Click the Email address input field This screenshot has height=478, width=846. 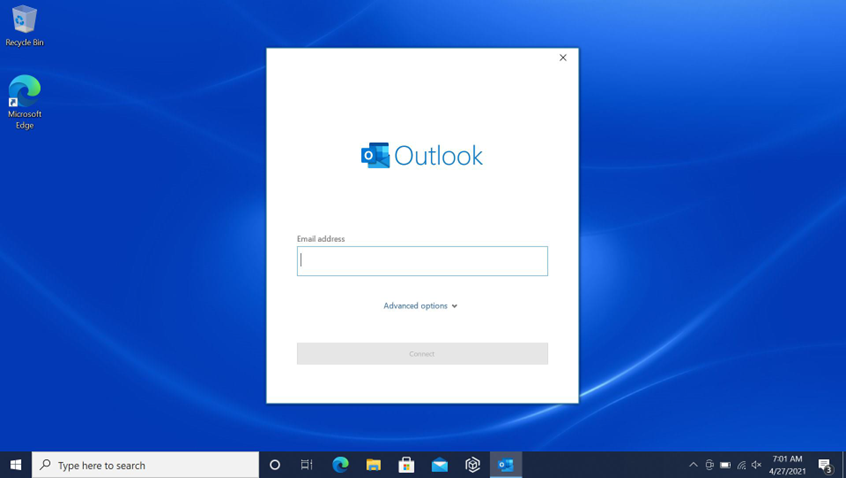point(422,261)
